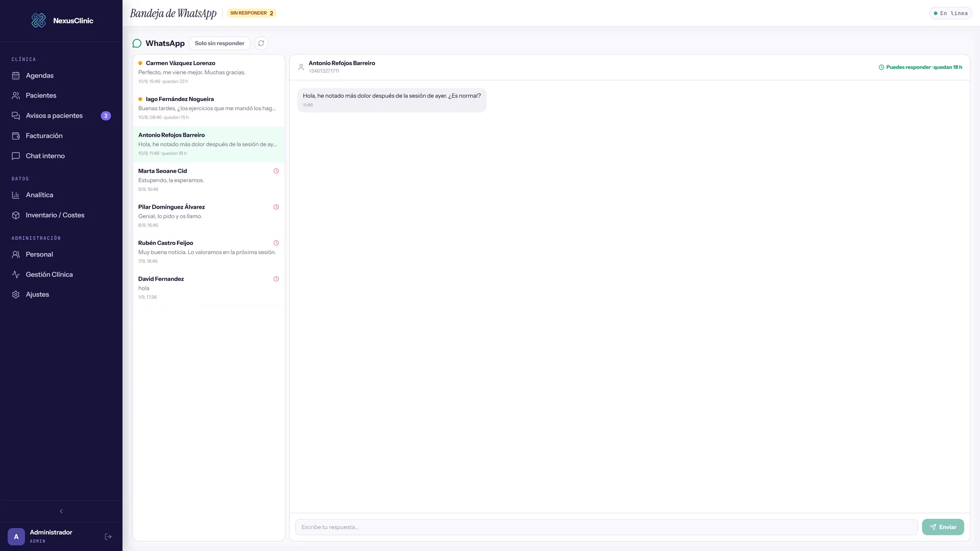
Task: Focus the Escribe tu respuesta field
Action: [x=606, y=528]
